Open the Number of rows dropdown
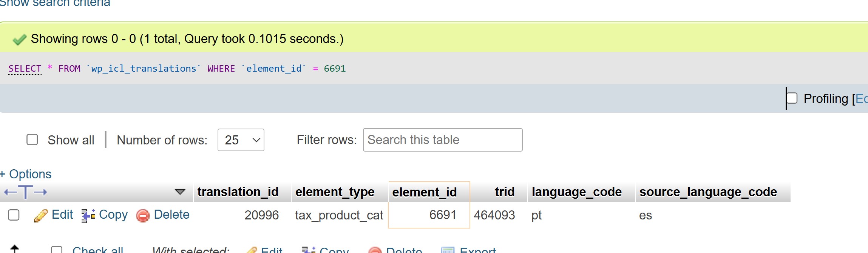 (x=241, y=140)
